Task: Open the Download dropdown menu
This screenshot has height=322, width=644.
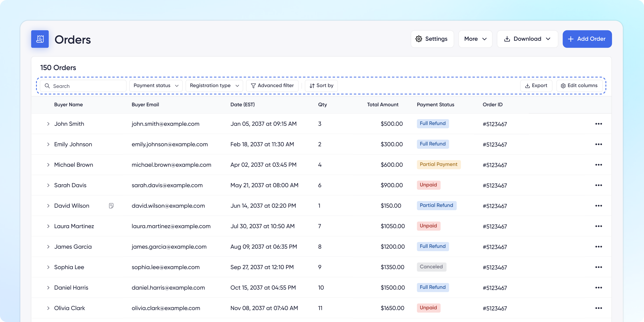Action: (527, 39)
